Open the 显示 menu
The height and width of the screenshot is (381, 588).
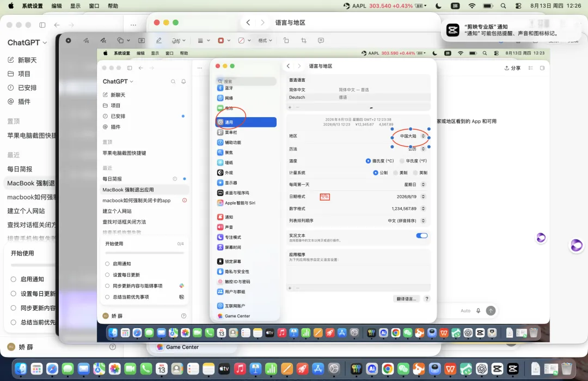[x=75, y=6]
